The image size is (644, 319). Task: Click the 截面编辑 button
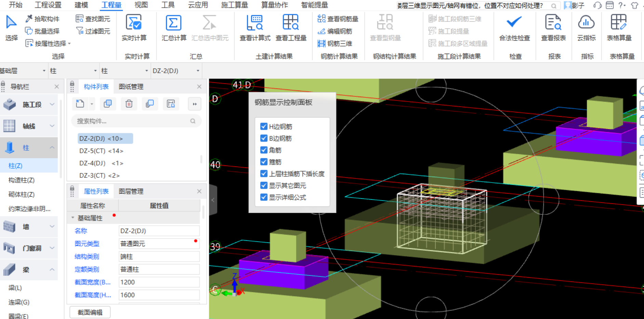(90, 312)
